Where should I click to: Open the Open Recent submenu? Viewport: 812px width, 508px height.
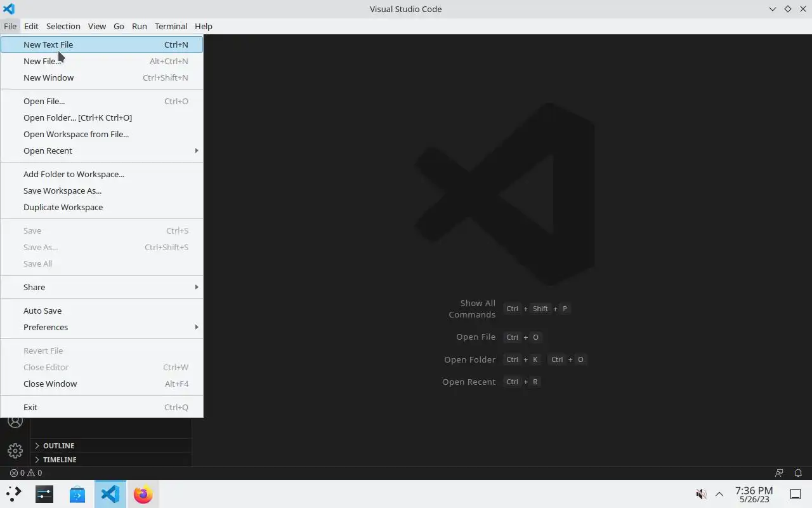pos(101,150)
